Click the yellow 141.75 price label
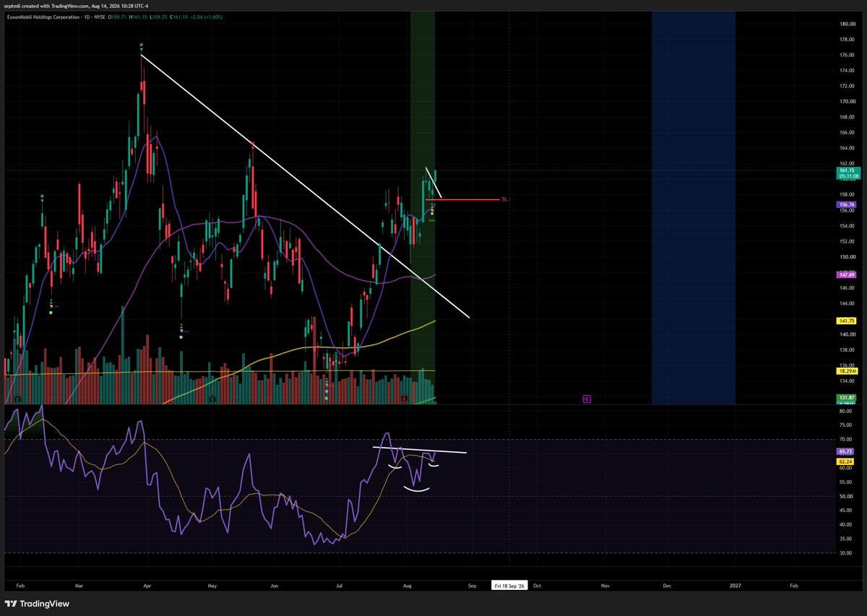 pos(846,321)
